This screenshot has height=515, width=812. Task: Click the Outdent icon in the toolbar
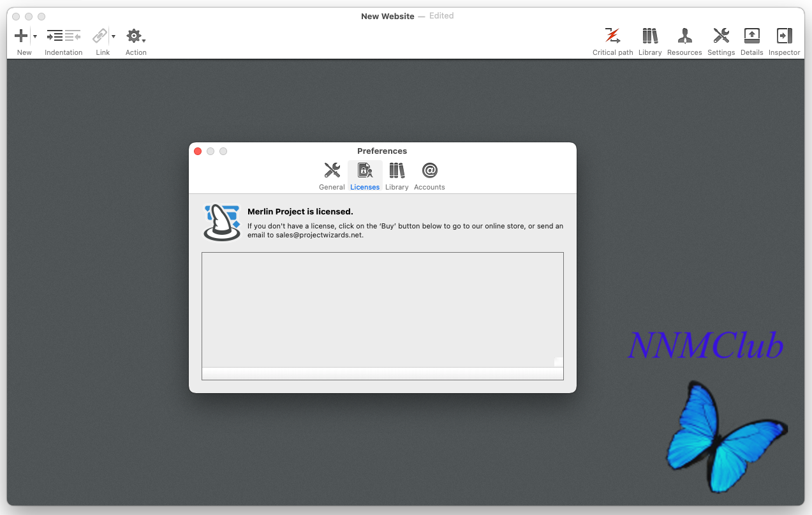point(73,36)
